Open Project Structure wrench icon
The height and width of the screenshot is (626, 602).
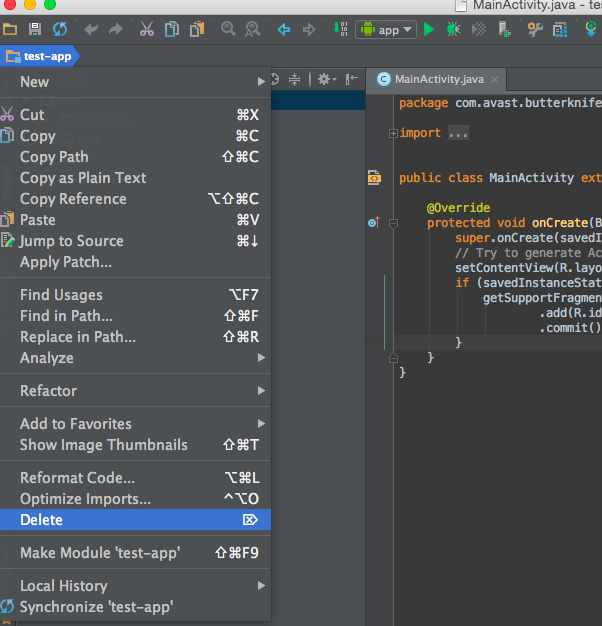(535, 29)
